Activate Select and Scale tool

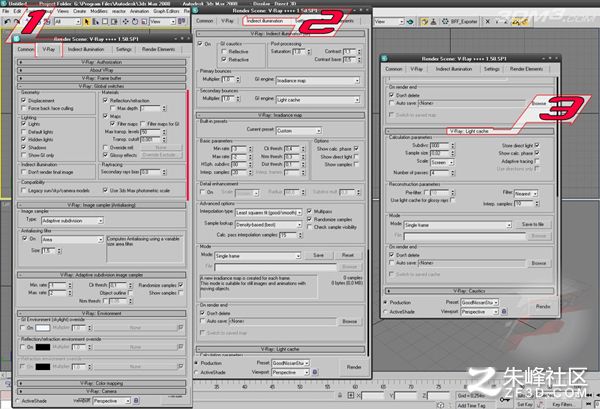point(144,22)
